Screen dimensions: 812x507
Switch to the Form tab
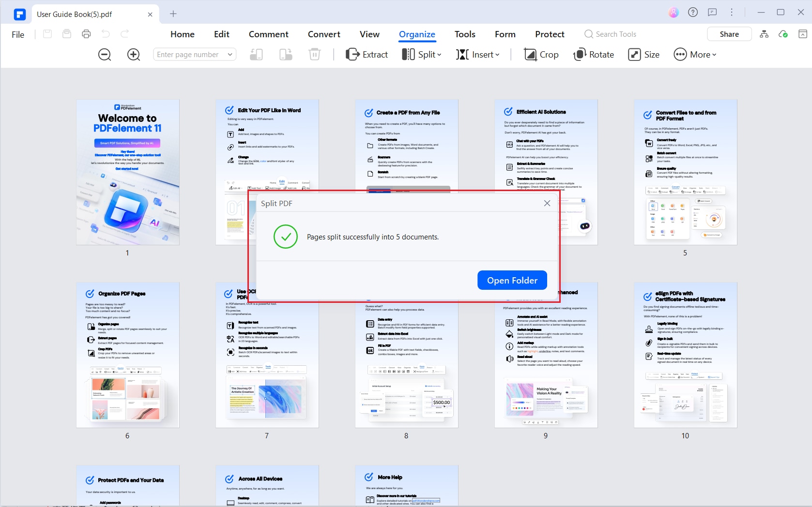click(x=505, y=34)
